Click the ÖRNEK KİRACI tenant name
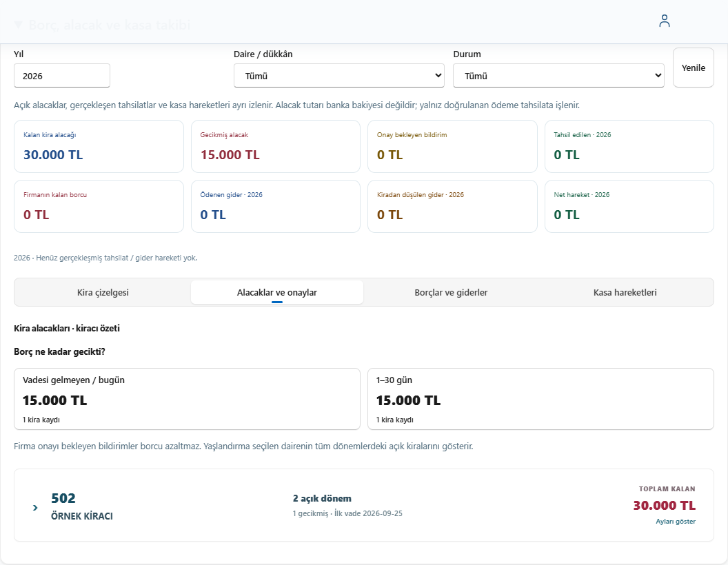The height and width of the screenshot is (565, 728). point(82,516)
